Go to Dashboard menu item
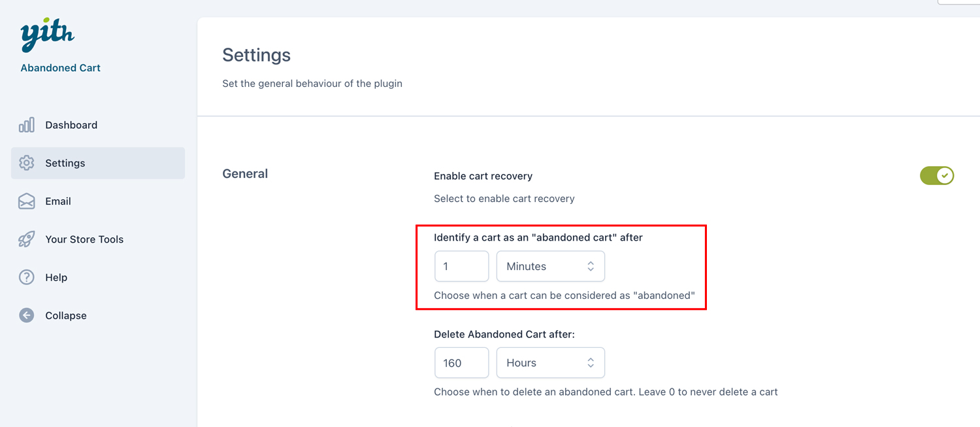 point(71,125)
